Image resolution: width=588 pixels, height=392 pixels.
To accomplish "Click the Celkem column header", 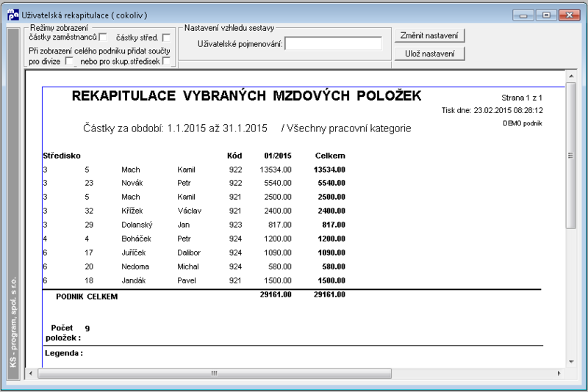I will coord(330,156).
